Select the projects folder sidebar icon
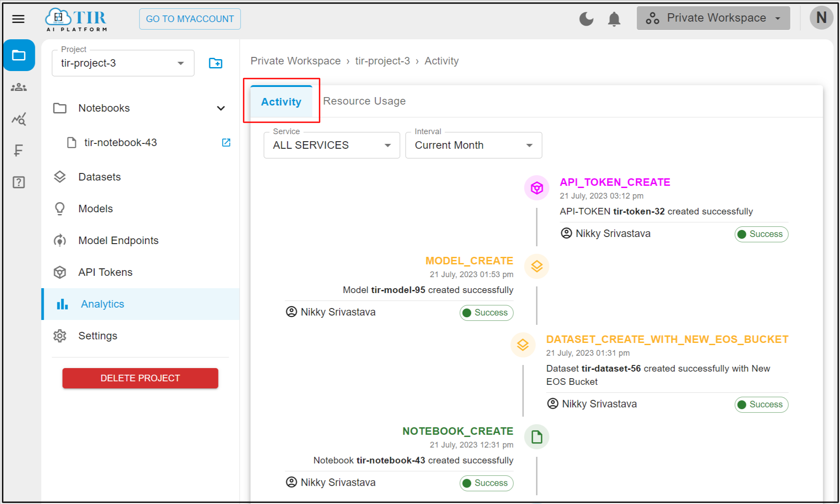The image size is (840, 504). coord(19,55)
